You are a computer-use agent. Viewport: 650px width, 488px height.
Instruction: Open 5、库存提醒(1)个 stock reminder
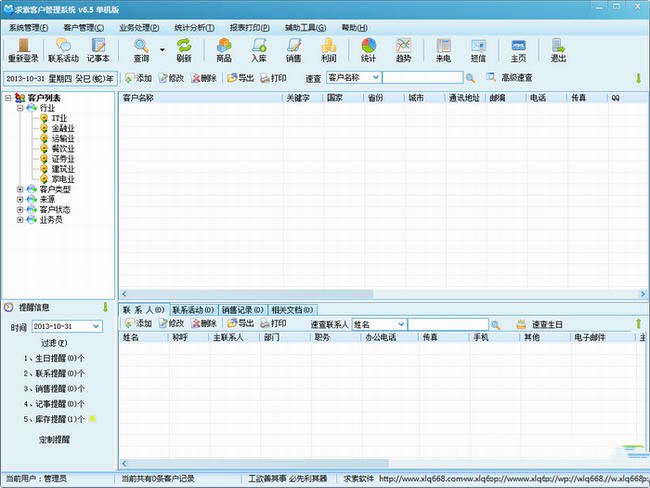click(54, 419)
